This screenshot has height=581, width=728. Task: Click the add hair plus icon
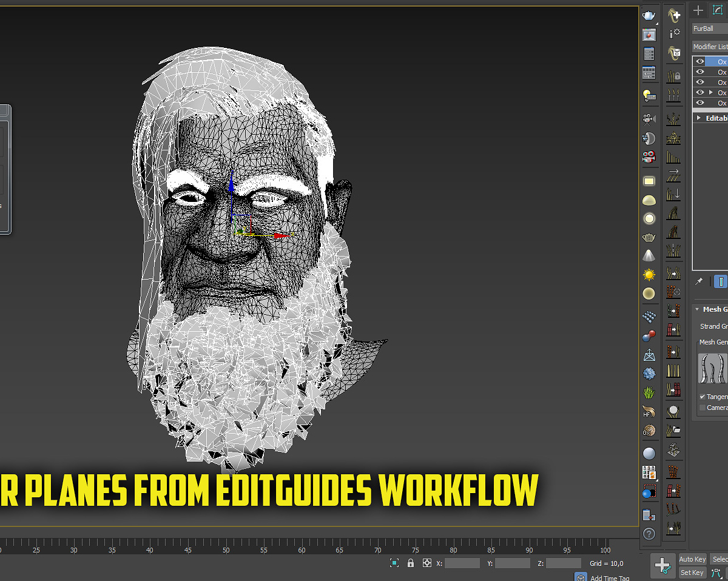pos(673,15)
